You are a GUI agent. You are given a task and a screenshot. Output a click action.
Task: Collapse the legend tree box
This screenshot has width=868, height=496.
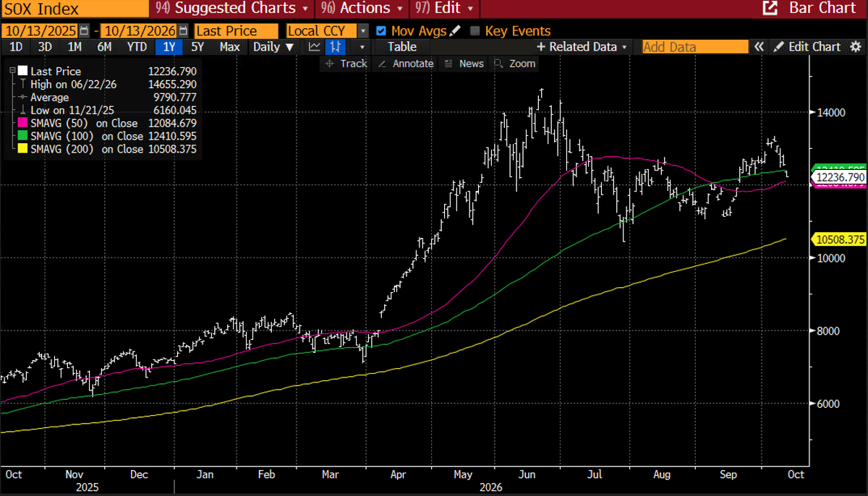[x=13, y=71]
